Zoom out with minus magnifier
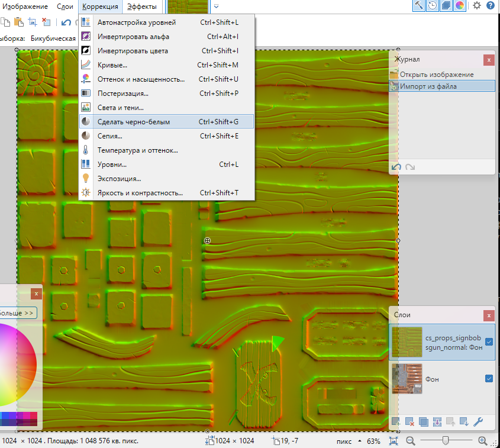Viewport: 500px width, 448px height. [x=411, y=441]
